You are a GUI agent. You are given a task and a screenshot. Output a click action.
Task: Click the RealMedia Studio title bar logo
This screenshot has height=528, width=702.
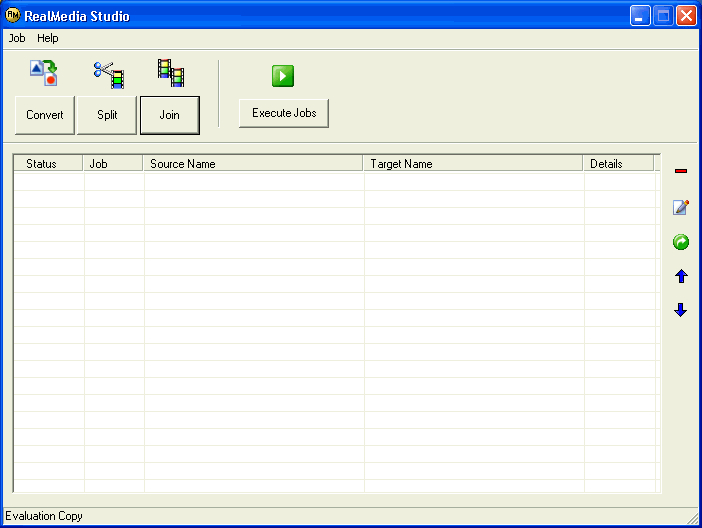coord(13,15)
